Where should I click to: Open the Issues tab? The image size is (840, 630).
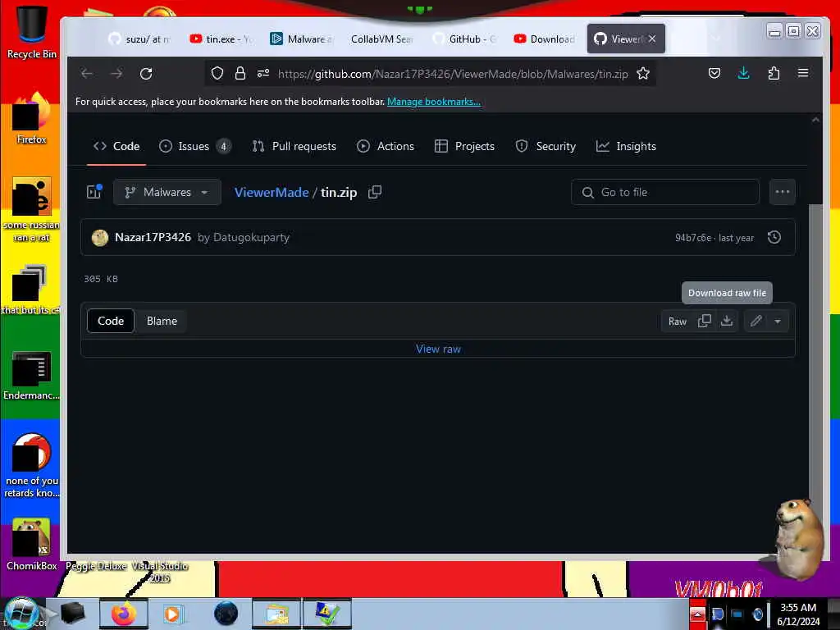click(194, 146)
